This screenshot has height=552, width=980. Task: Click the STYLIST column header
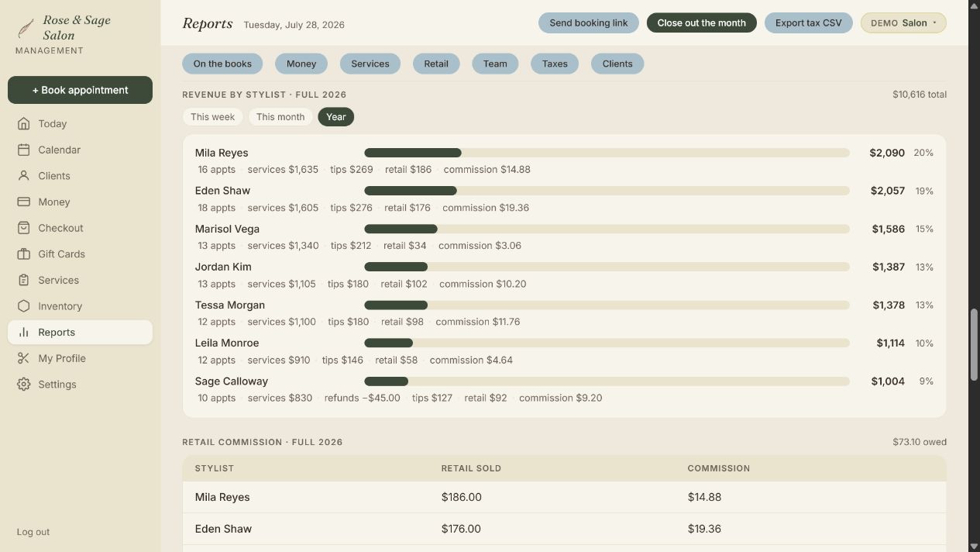(215, 468)
